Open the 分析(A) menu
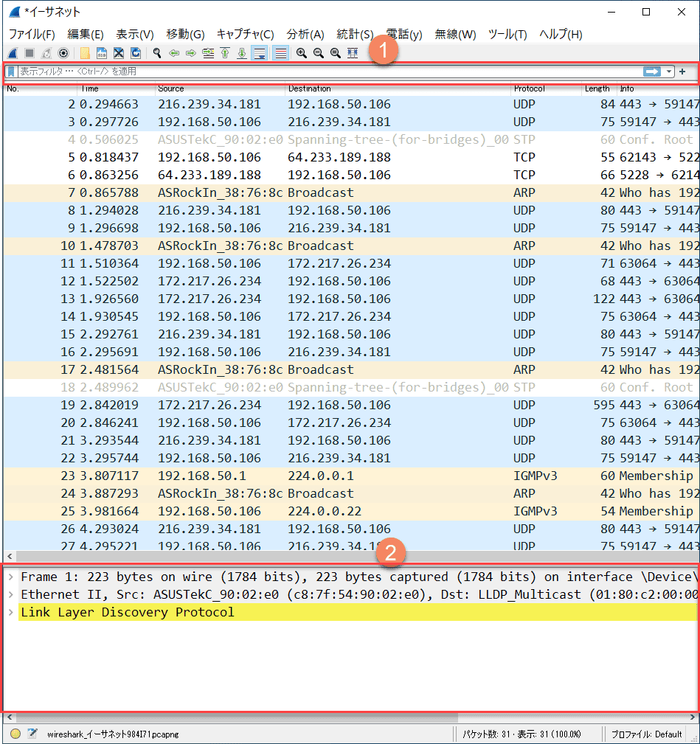This screenshot has width=700, height=744. click(x=305, y=34)
